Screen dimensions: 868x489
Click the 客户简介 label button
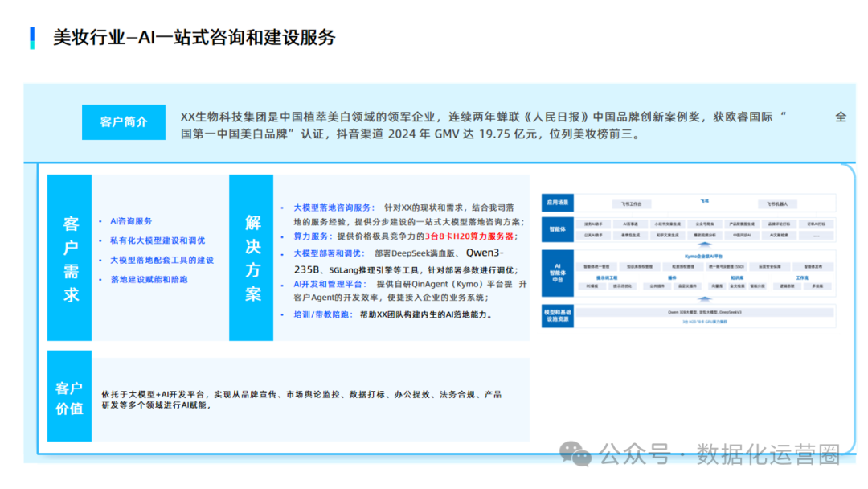coord(124,122)
